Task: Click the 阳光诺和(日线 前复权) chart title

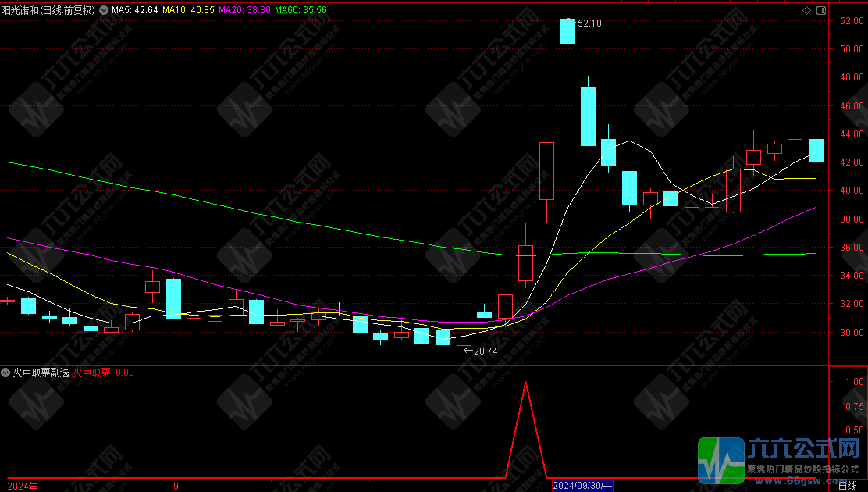Action: tap(48, 10)
